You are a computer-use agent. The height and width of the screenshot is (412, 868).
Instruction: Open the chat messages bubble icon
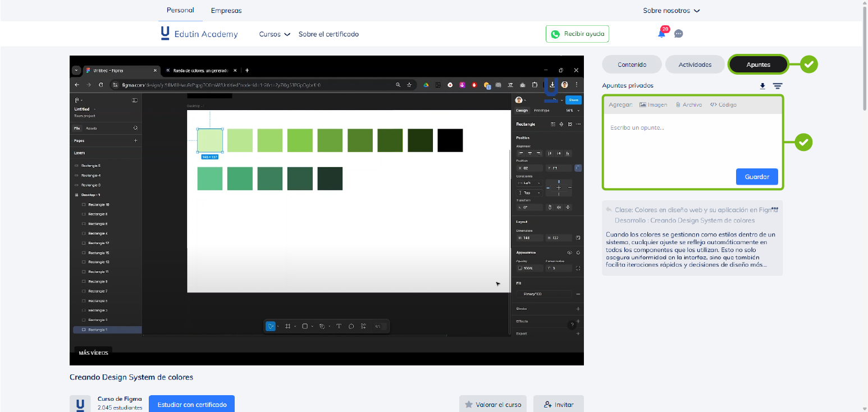[678, 34]
